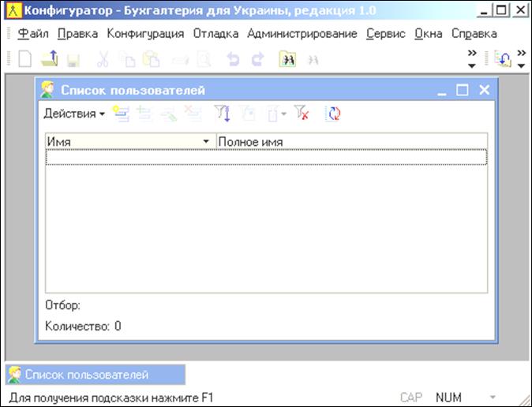Click the Отбор: label
532x407 pixels.
tap(63, 305)
